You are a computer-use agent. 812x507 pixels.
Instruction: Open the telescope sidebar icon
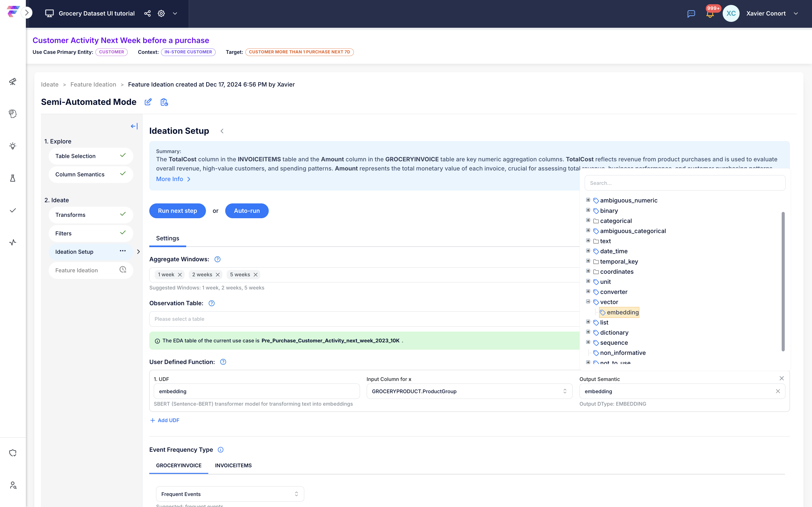13,81
